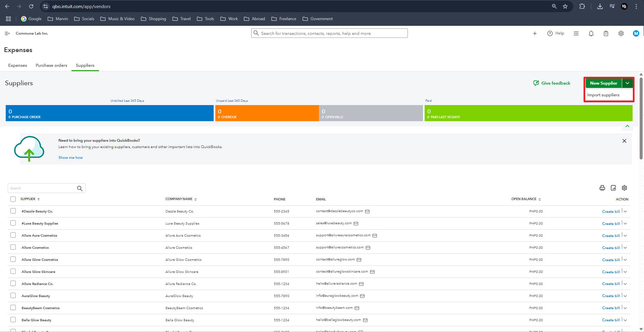The image size is (644, 332).
Task: Open the browser extensions puzzle icon
Action: (582, 6)
